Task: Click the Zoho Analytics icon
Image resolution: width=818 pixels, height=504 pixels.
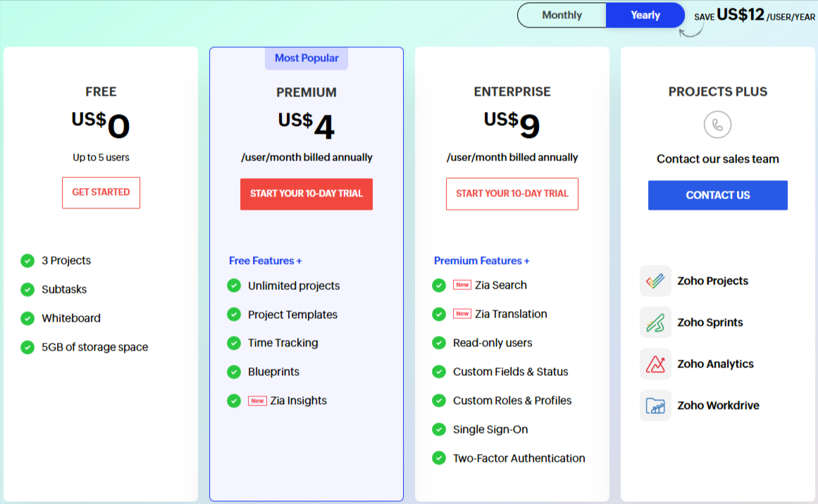Action: pos(655,364)
